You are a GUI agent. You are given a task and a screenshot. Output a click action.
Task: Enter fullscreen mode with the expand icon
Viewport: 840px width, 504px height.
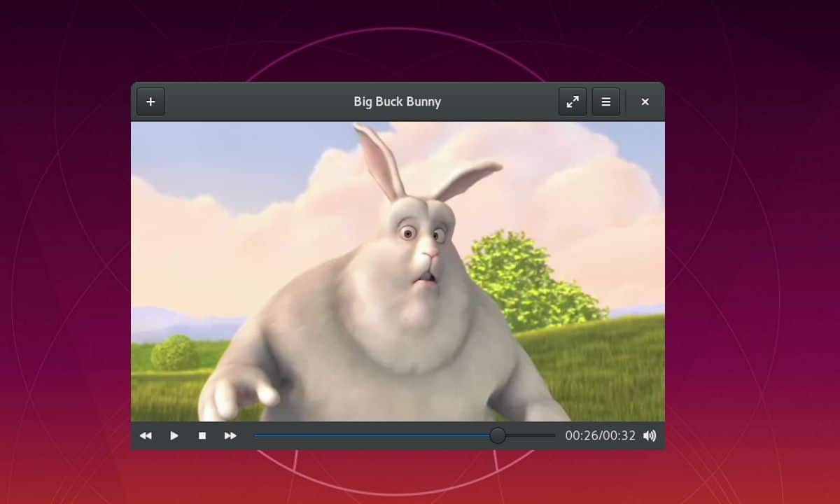point(573,101)
